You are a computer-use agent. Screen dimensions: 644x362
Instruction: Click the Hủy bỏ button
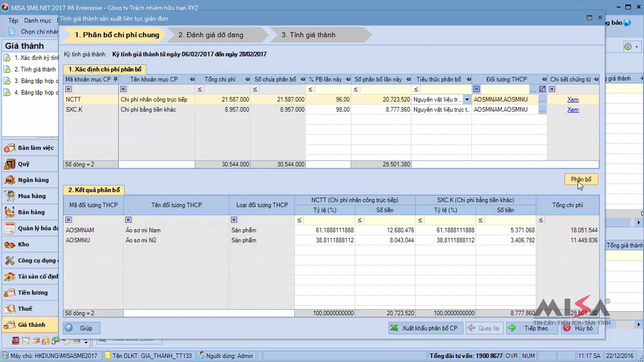tap(580, 328)
